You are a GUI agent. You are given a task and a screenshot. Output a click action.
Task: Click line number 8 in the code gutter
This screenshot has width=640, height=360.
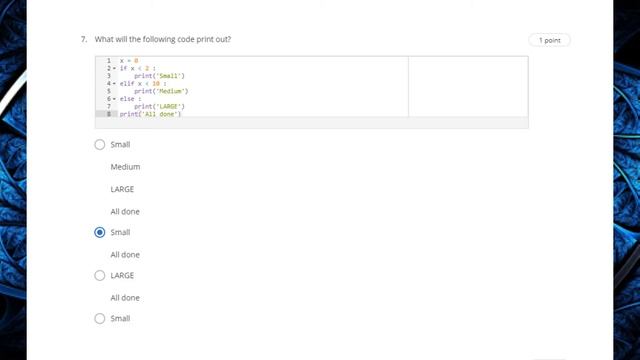pos(109,114)
